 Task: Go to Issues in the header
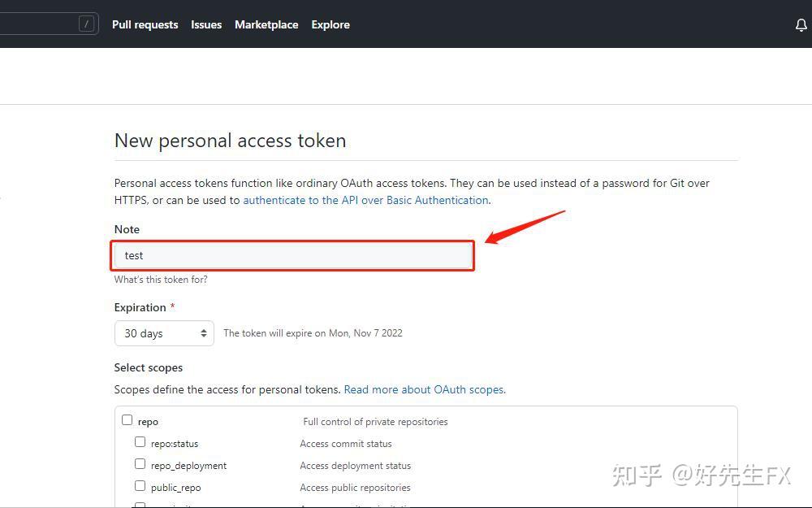206,24
